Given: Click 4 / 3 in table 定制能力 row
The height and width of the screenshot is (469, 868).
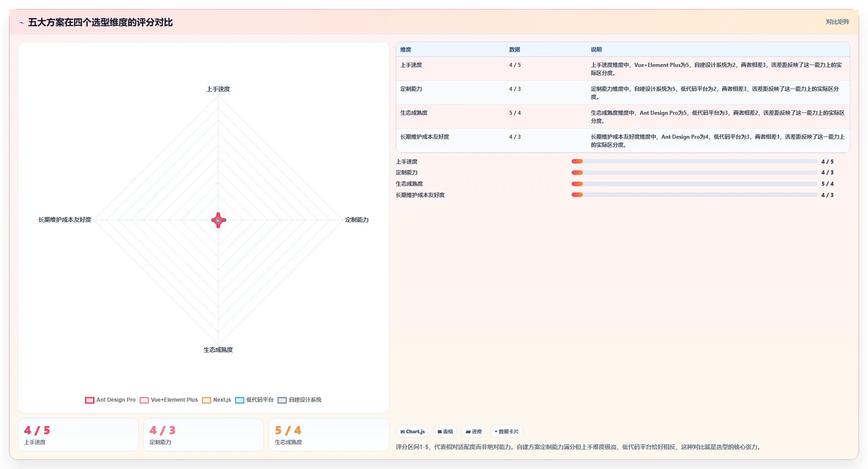Looking at the screenshot, I should click(515, 89).
